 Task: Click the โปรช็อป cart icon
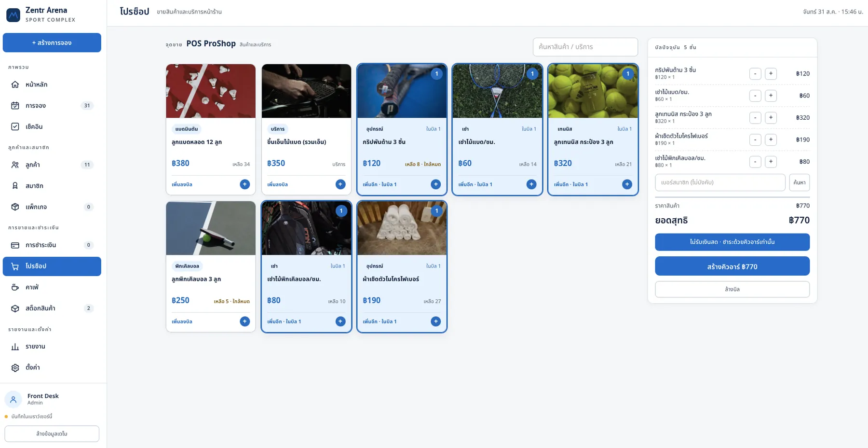tap(15, 266)
